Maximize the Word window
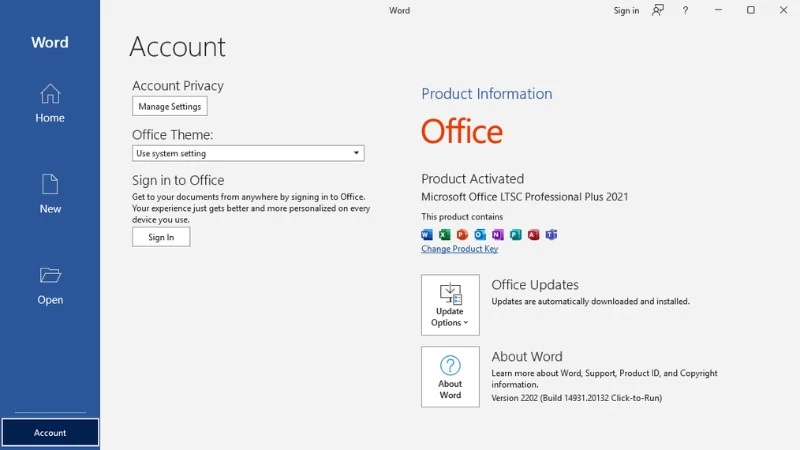800x450 pixels. coord(751,10)
